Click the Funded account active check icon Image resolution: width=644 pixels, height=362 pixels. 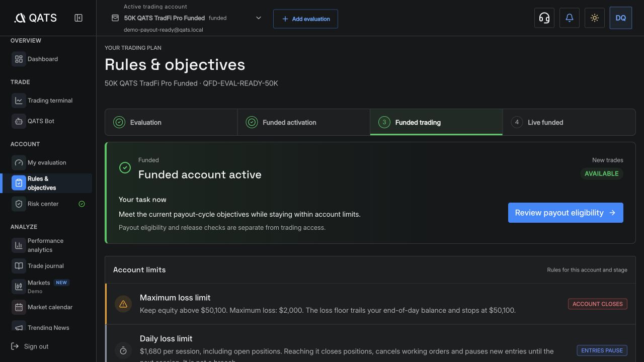click(x=125, y=168)
